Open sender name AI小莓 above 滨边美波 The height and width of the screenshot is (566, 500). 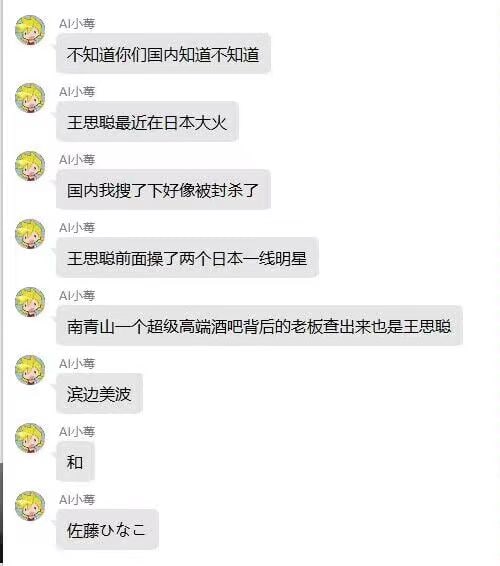(x=77, y=364)
